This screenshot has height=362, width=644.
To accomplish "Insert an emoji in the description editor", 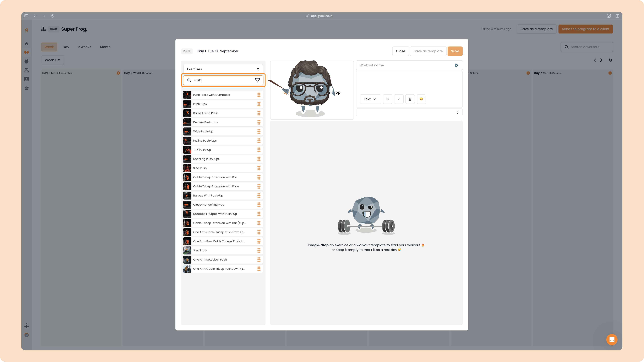I will click(421, 99).
